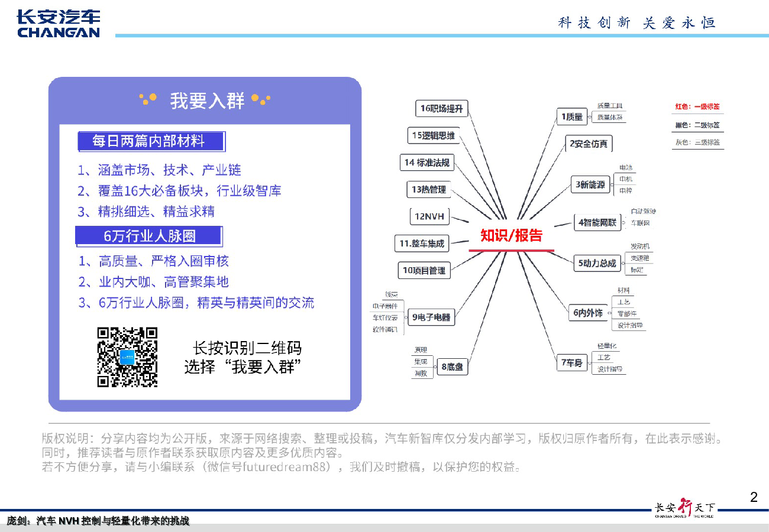Click the 原理 sub-node under 8底盘
769x532 pixels.
coord(421,350)
